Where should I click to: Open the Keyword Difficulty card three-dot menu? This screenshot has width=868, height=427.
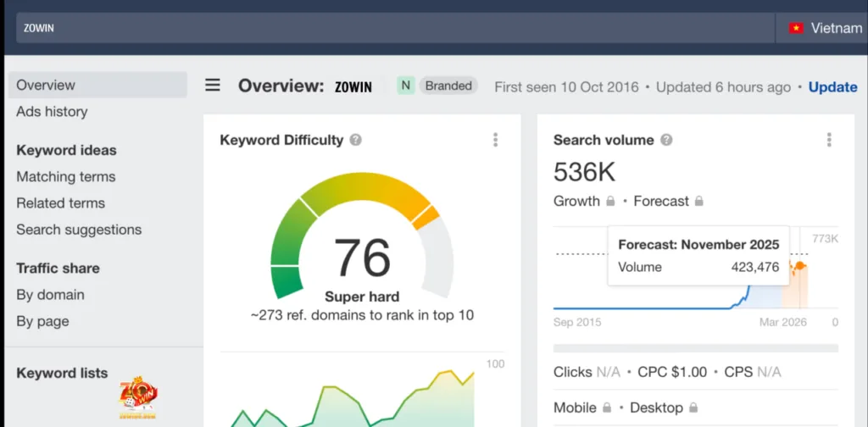click(x=495, y=141)
